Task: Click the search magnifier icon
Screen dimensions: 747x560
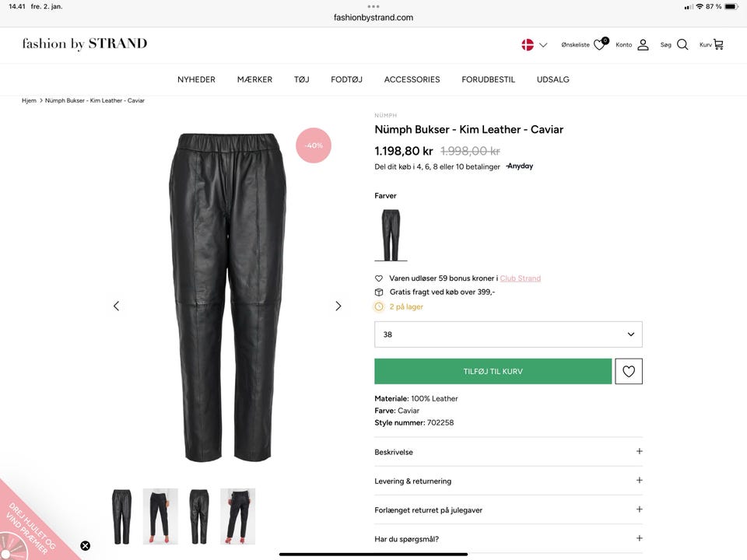Action: [682, 44]
